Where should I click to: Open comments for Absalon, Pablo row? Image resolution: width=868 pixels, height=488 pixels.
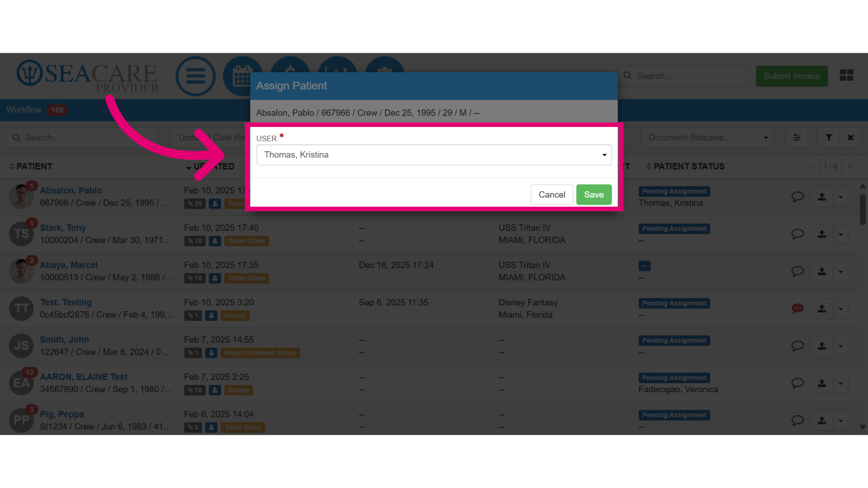pyautogui.click(x=797, y=197)
